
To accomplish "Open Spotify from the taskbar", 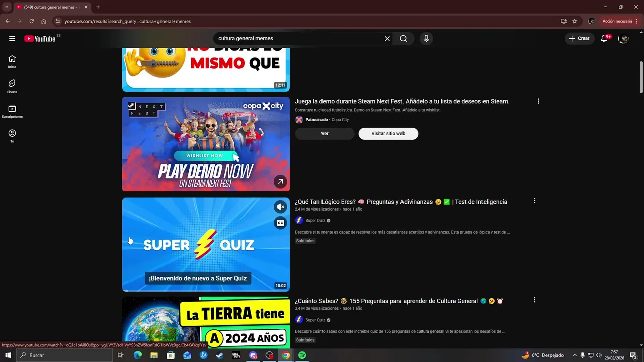I will point(302,355).
